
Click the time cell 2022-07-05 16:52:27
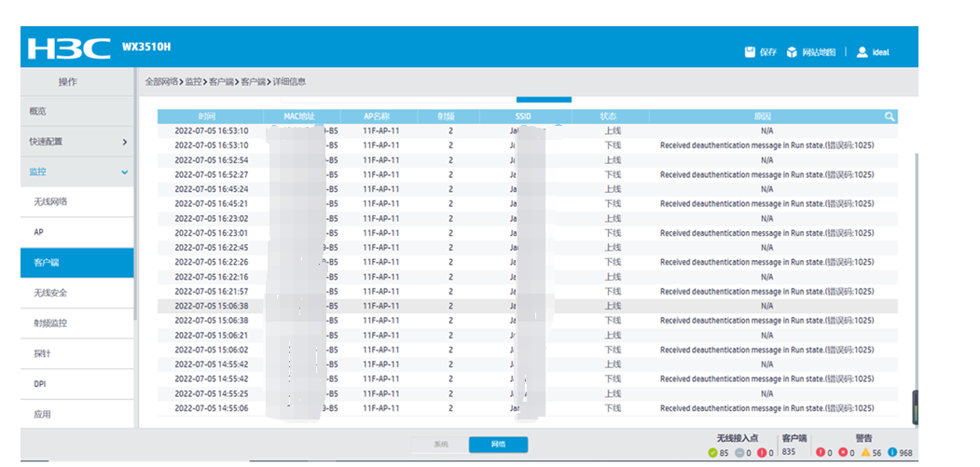212,174
